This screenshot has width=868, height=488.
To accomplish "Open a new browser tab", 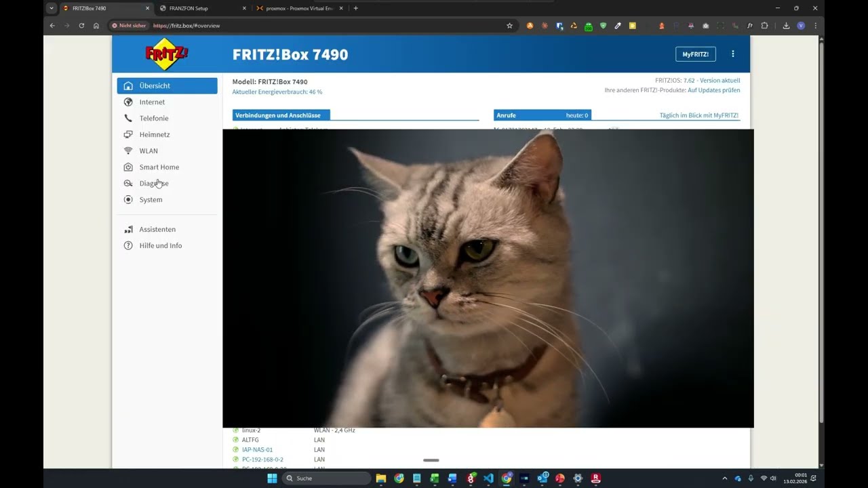I will (356, 8).
